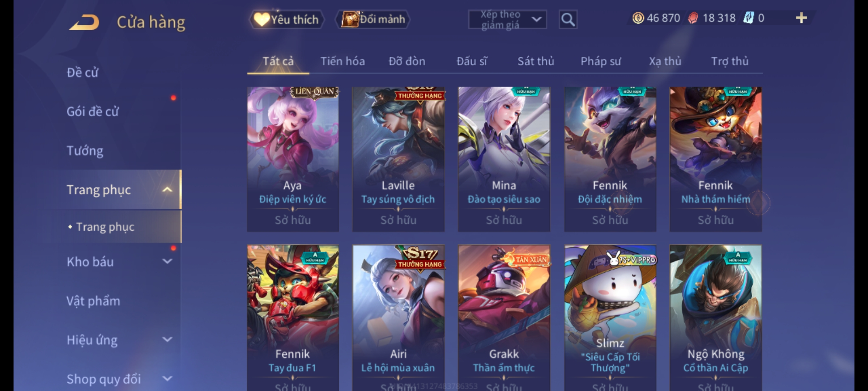This screenshot has width=868, height=391.
Task: Tap the blue voucher currency icon
Action: 748,18
